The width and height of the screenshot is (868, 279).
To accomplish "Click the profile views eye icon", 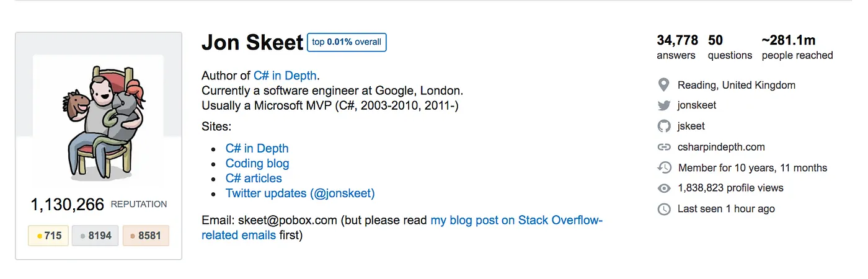I will click(x=664, y=188).
